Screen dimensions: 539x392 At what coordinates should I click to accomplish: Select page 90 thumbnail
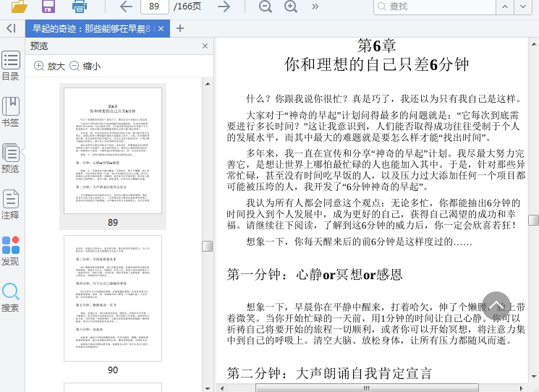[112, 298]
